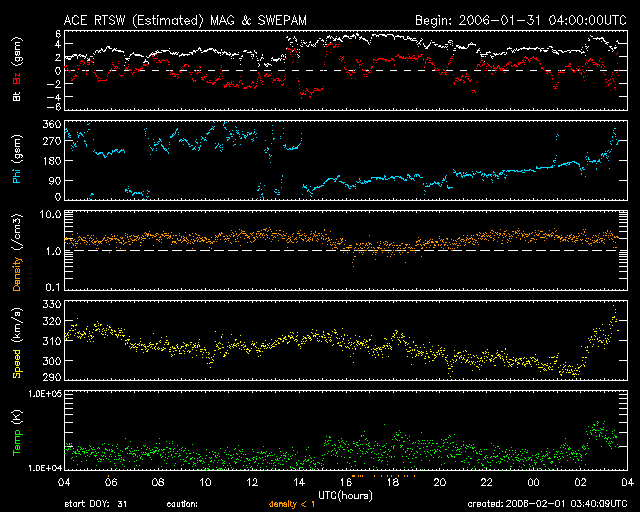Click the '0.1' tick on the Density axis
Viewport: 640px width, 512px height.
click(x=53, y=287)
